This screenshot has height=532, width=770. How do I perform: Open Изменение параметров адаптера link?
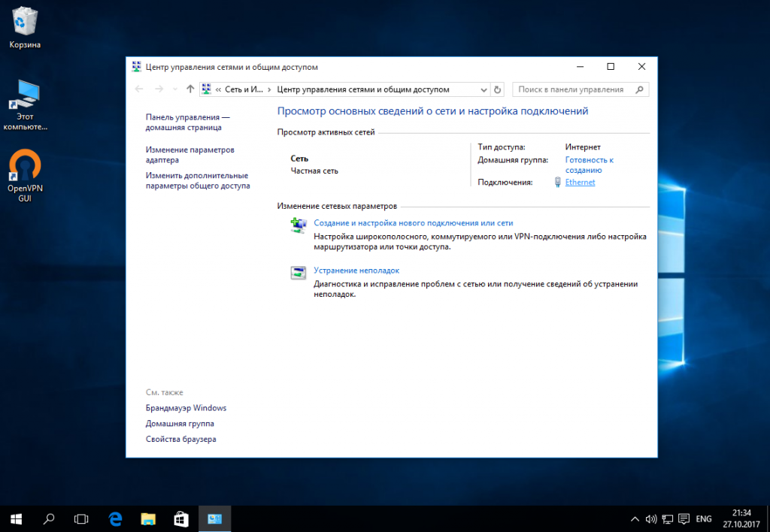[190, 155]
